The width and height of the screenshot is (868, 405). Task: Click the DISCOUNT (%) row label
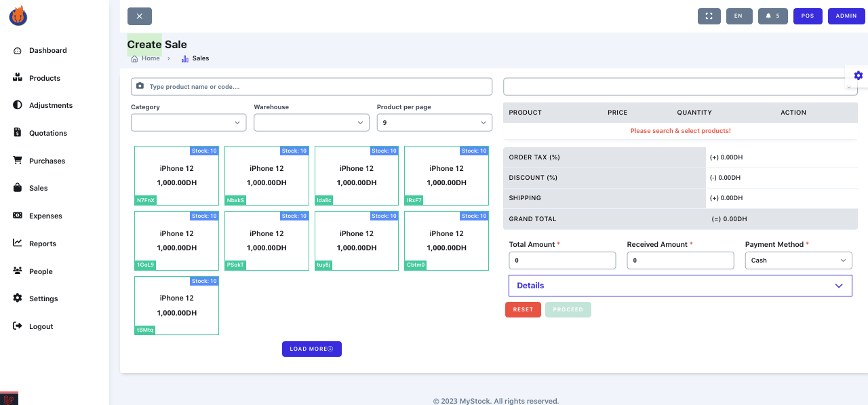[533, 178]
